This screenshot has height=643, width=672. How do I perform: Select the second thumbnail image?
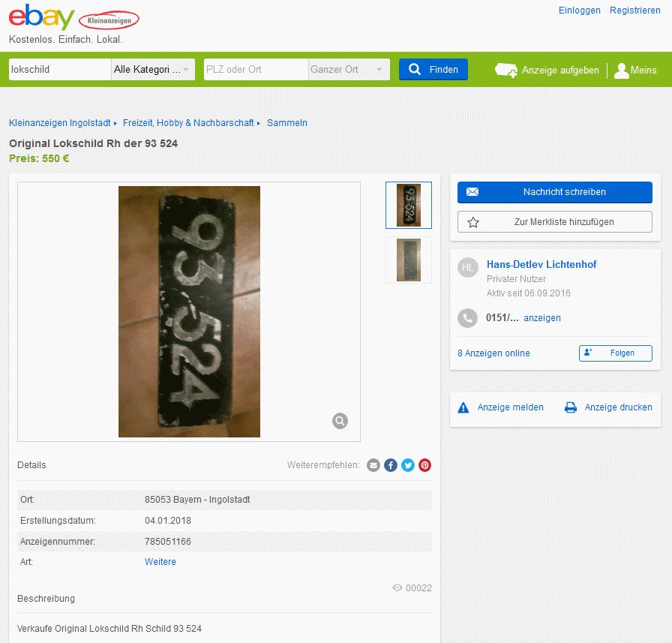pos(409,260)
